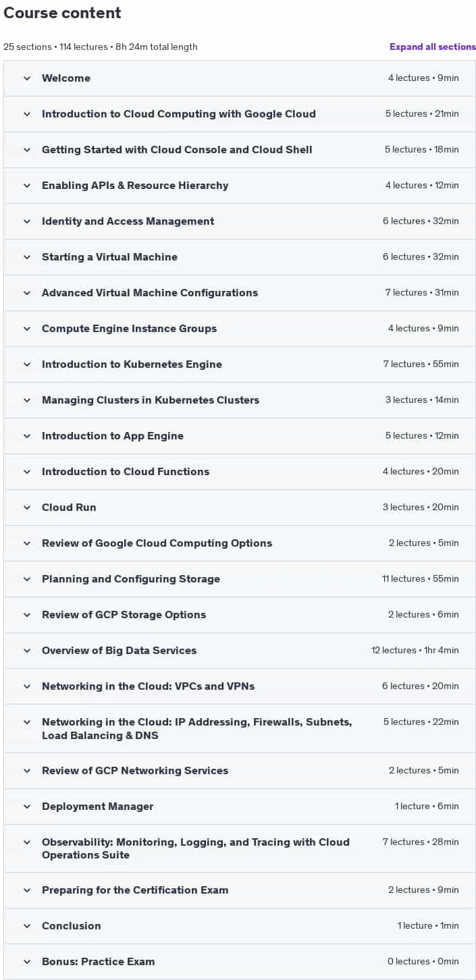476x980 pixels.
Task: Expand all sections link
Action: (432, 47)
